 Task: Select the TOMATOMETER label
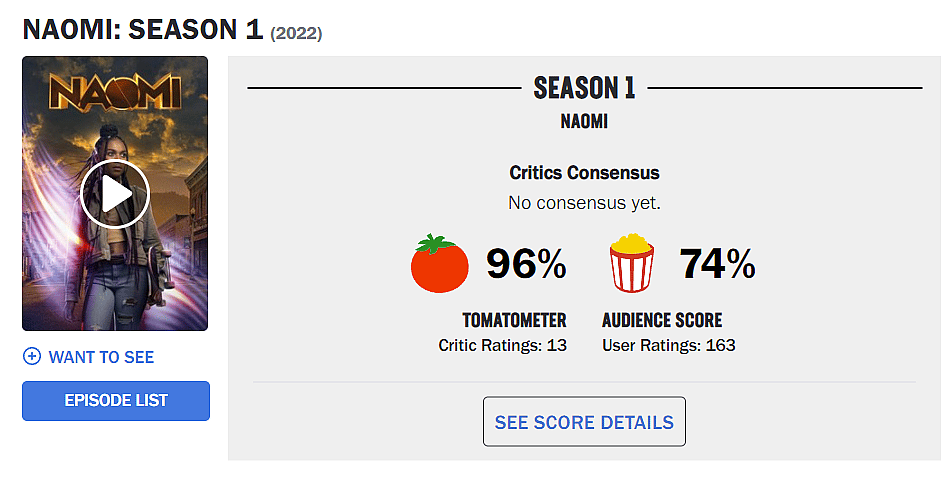click(514, 321)
